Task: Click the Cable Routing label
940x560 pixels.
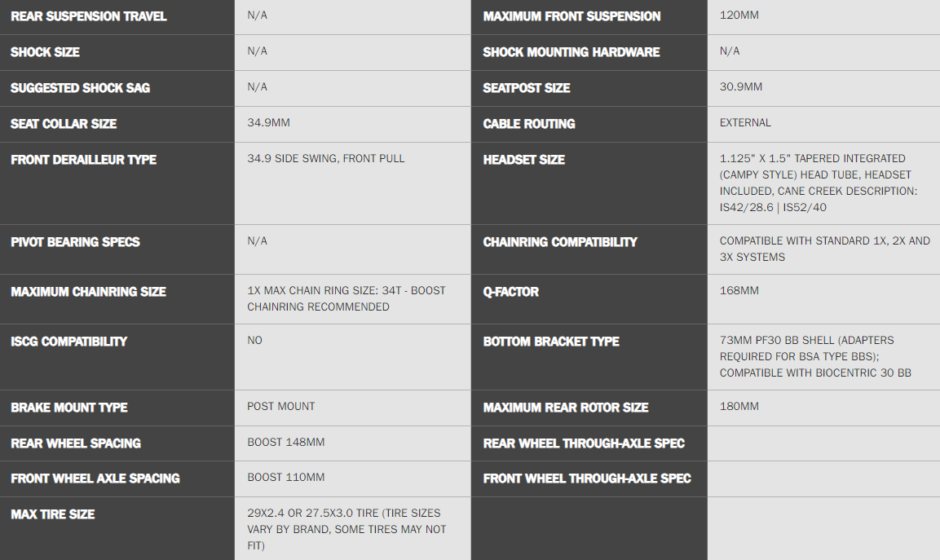Action: pyautogui.click(x=529, y=124)
